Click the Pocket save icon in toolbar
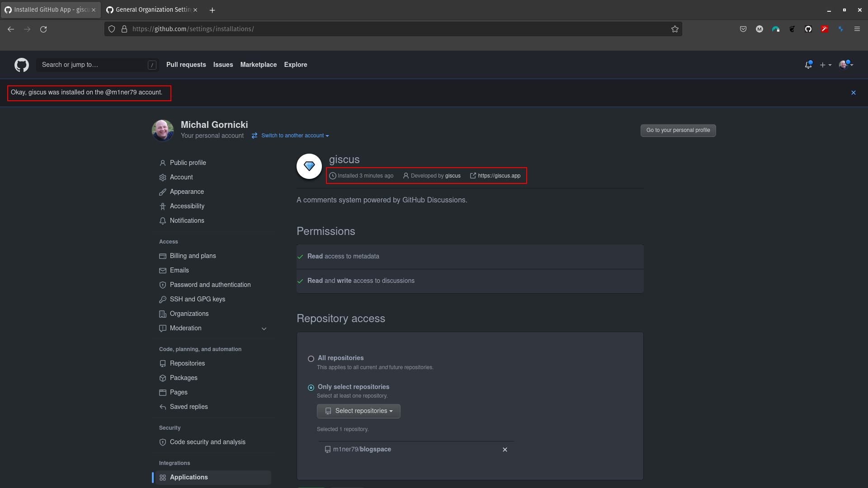This screenshot has height=488, width=868. [x=743, y=29]
